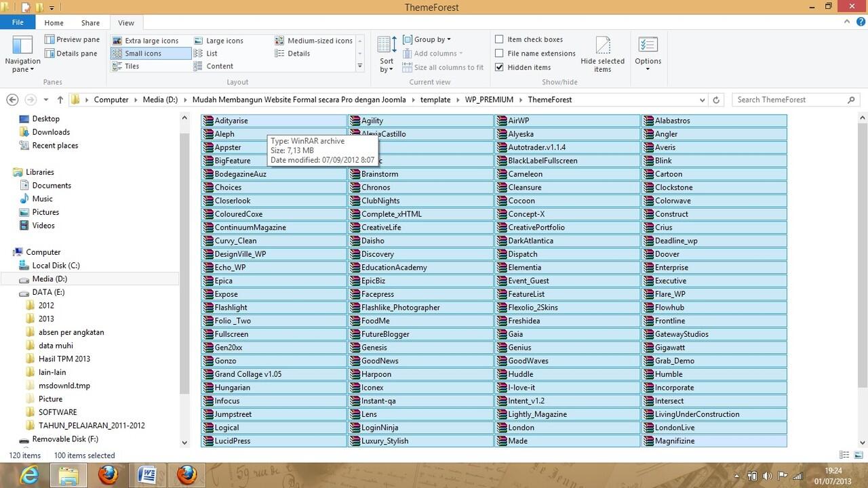Click Hide selected items button
The height and width of the screenshot is (488, 868).
[x=602, y=54]
